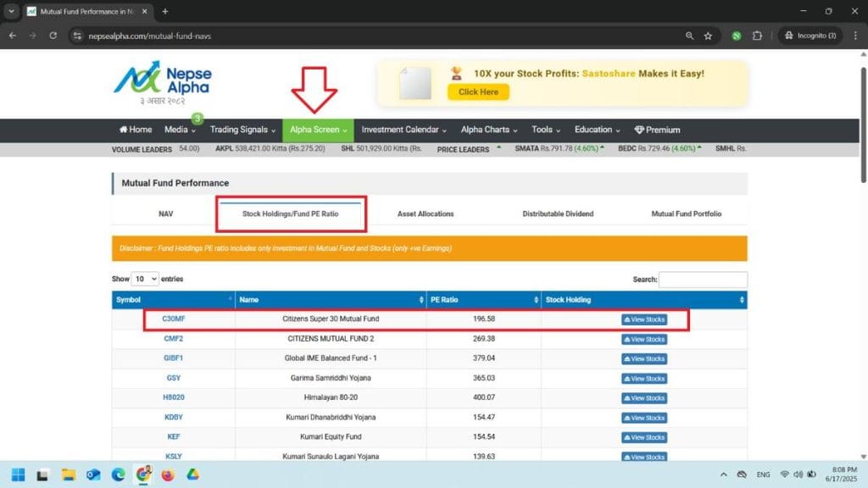The width and height of the screenshot is (868, 488).
Task: Expand Alpha Charts menu
Action: pos(489,130)
